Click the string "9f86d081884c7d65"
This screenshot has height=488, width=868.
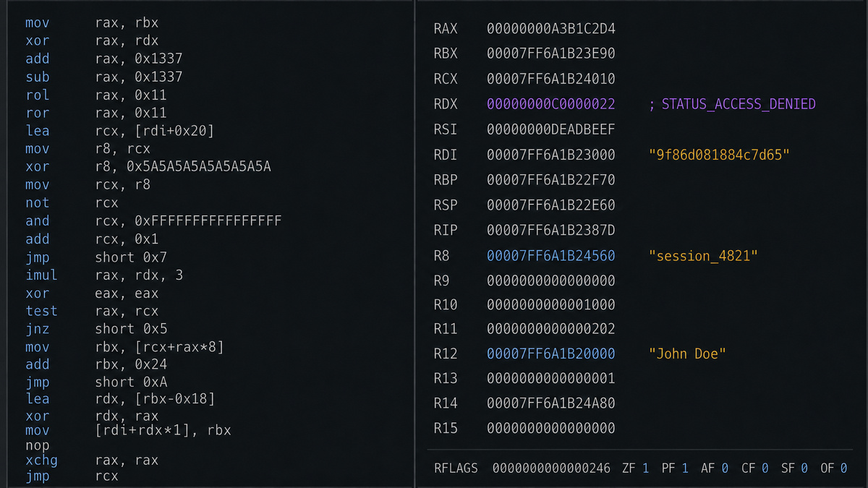(719, 155)
